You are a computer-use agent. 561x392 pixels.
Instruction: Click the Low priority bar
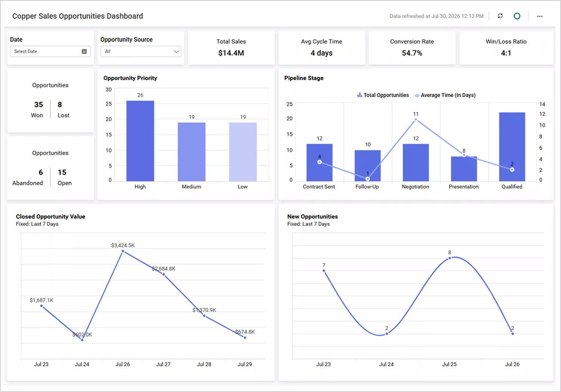(243, 152)
